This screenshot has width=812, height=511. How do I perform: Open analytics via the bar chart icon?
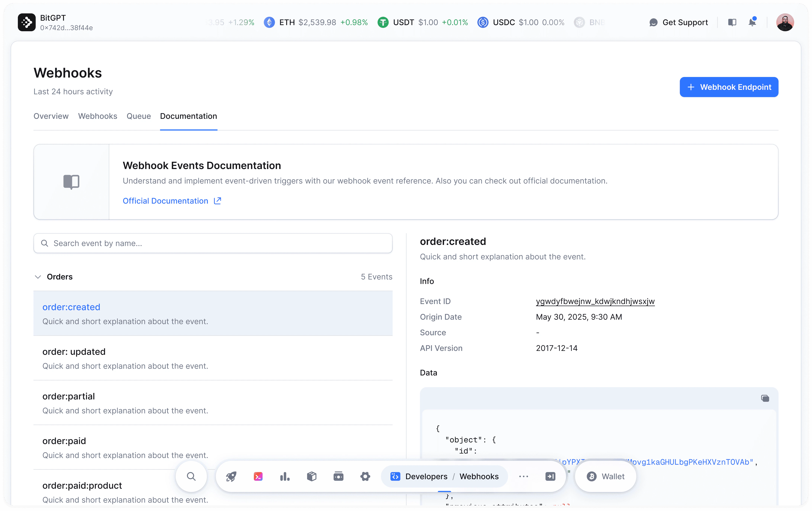coord(285,476)
